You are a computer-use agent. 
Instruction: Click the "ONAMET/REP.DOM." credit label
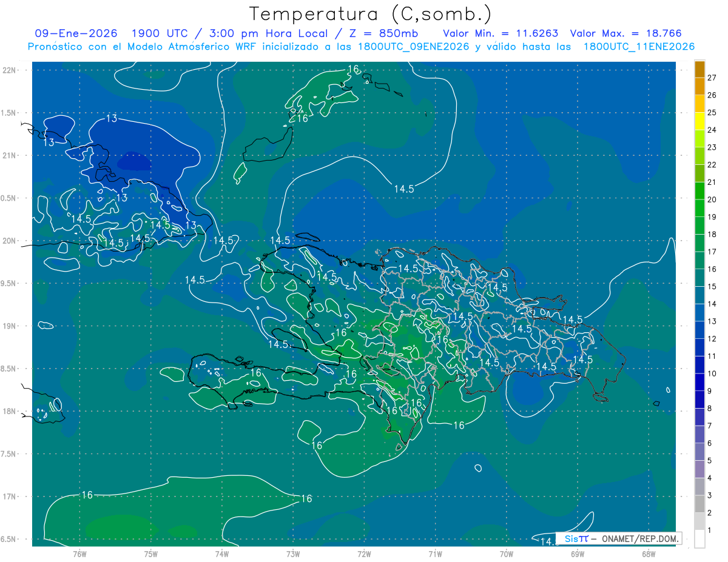point(640,538)
